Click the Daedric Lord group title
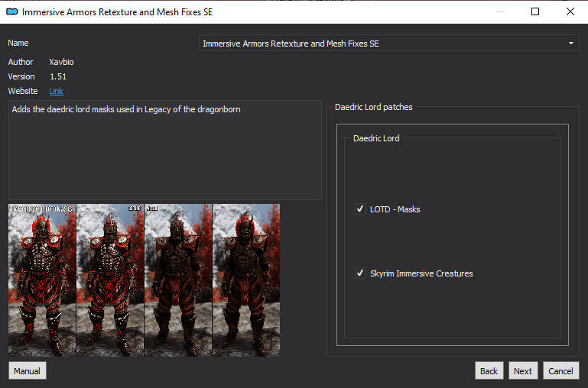588x388 pixels. (376, 138)
